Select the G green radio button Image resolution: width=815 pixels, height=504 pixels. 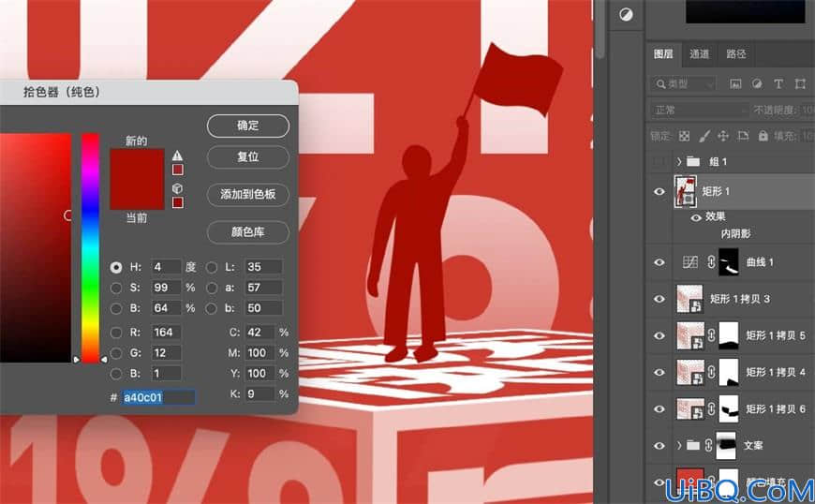tap(116, 353)
